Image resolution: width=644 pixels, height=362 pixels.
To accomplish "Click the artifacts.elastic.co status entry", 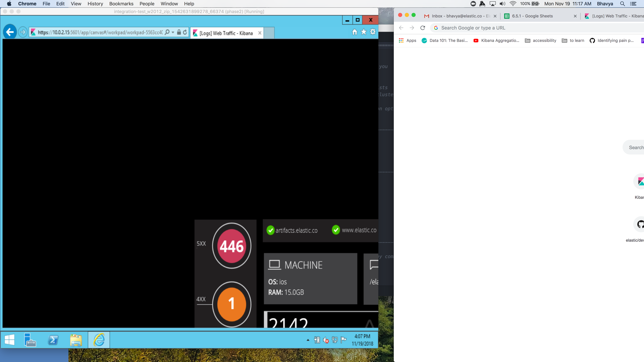I will click(292, 230).
